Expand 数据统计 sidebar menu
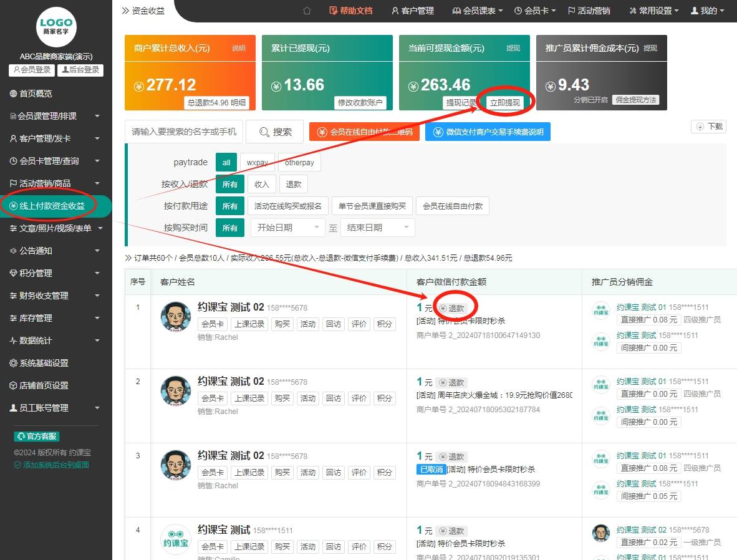 pyautogui.click(x=56, y=340)
